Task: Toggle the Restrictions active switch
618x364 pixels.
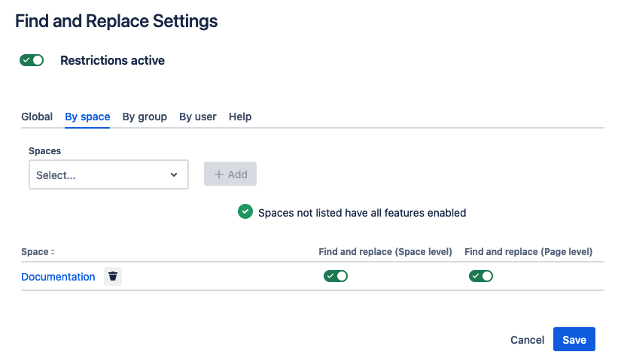Action: [x=32, y=60]
